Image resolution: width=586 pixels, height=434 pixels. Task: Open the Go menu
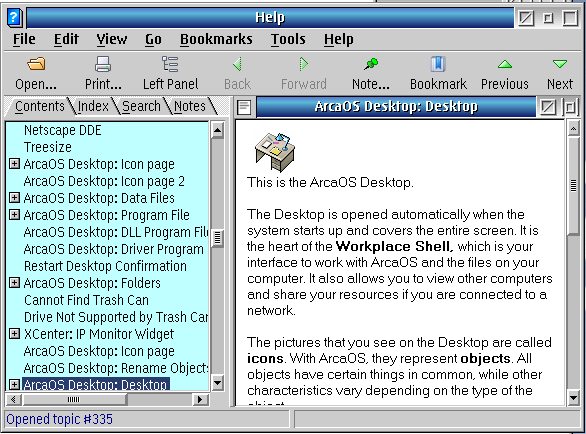point(153,39)
